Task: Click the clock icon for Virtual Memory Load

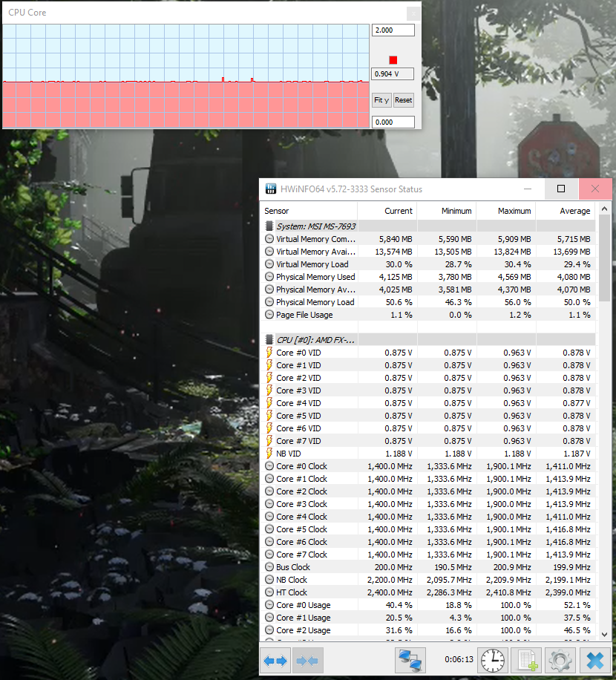Action: coord(269,264)
